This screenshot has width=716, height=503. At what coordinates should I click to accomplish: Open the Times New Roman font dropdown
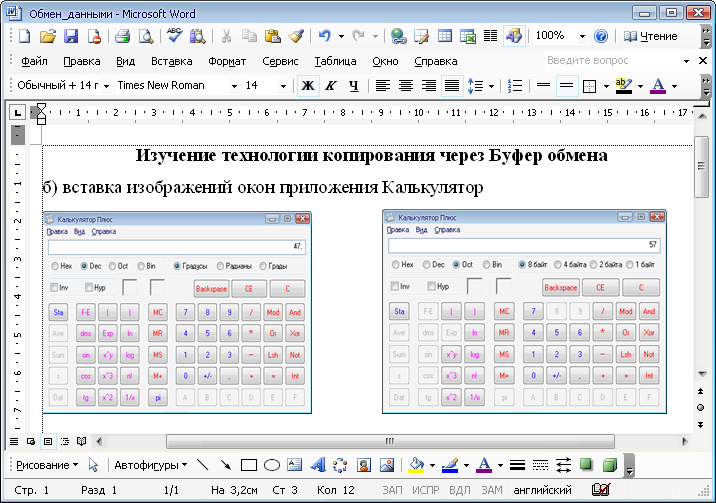point(234,86)
